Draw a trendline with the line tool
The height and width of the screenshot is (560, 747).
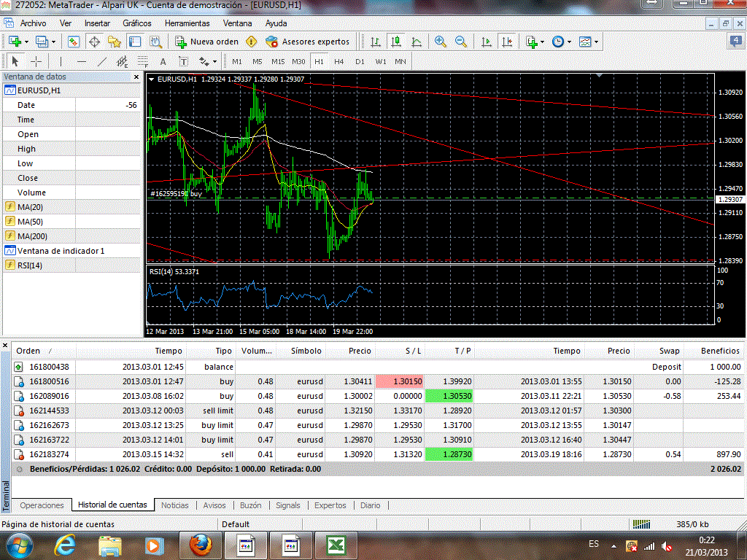pos(102,61)
